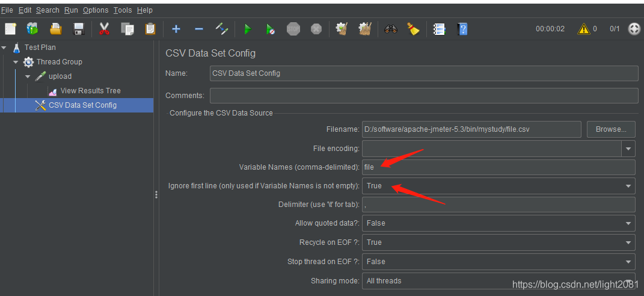Select upload in the tree

pos(60,76)
